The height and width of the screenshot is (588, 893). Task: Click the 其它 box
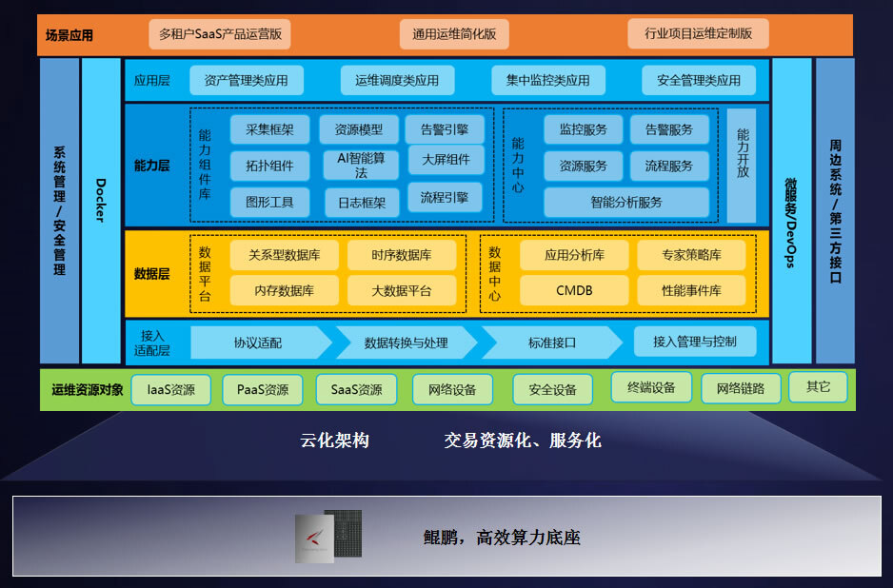click(819, 386)
